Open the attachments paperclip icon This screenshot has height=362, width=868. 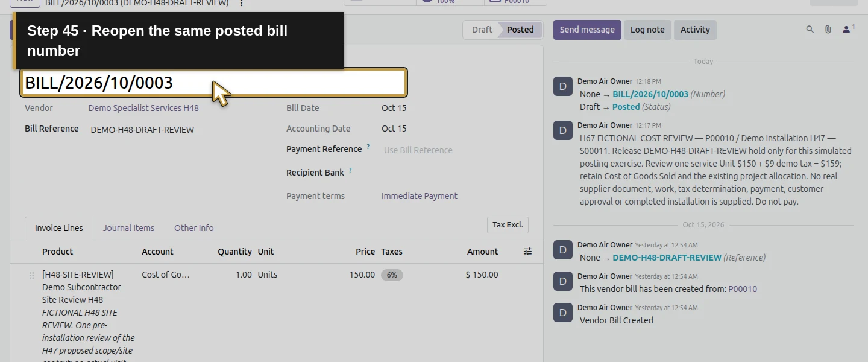coord(828,29)
